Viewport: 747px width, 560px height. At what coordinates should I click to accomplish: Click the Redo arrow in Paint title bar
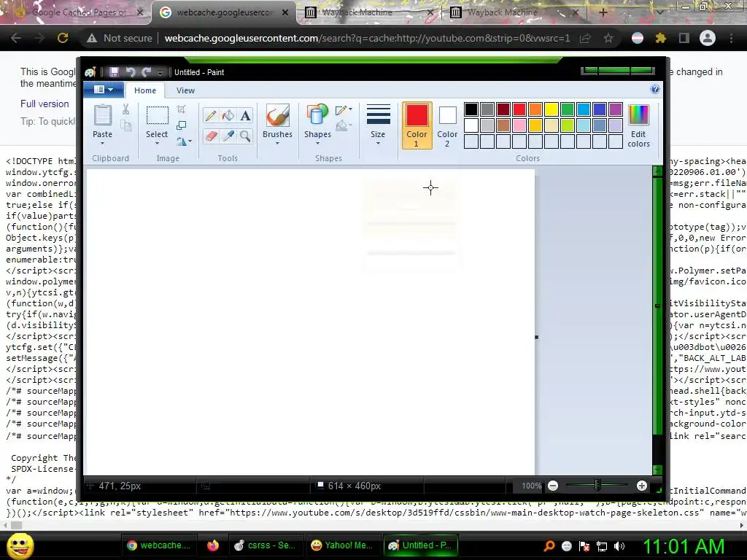pyautogui.click(x=146, y=72)
